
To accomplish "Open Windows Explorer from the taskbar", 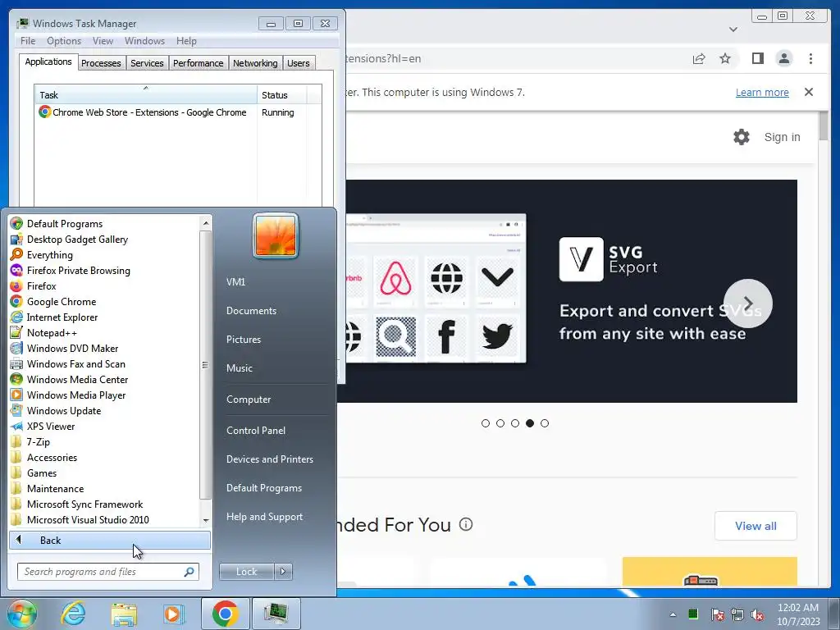I will [123, 614].
